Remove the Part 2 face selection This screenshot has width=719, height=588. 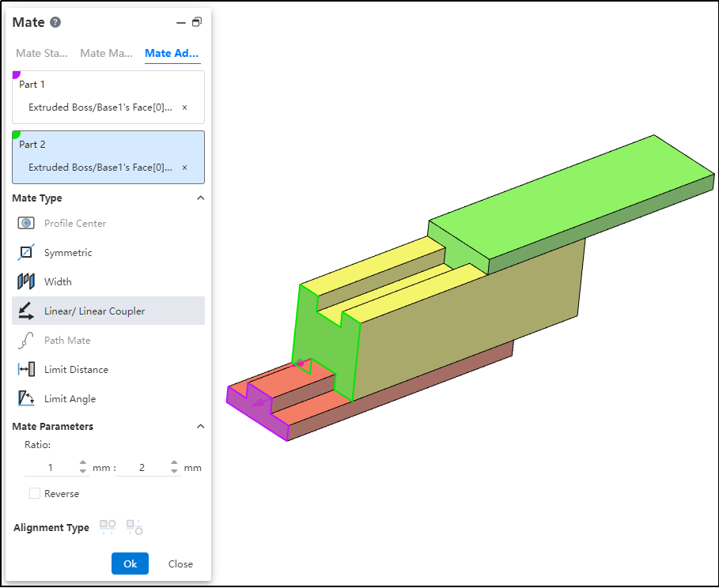click(184, 168)
